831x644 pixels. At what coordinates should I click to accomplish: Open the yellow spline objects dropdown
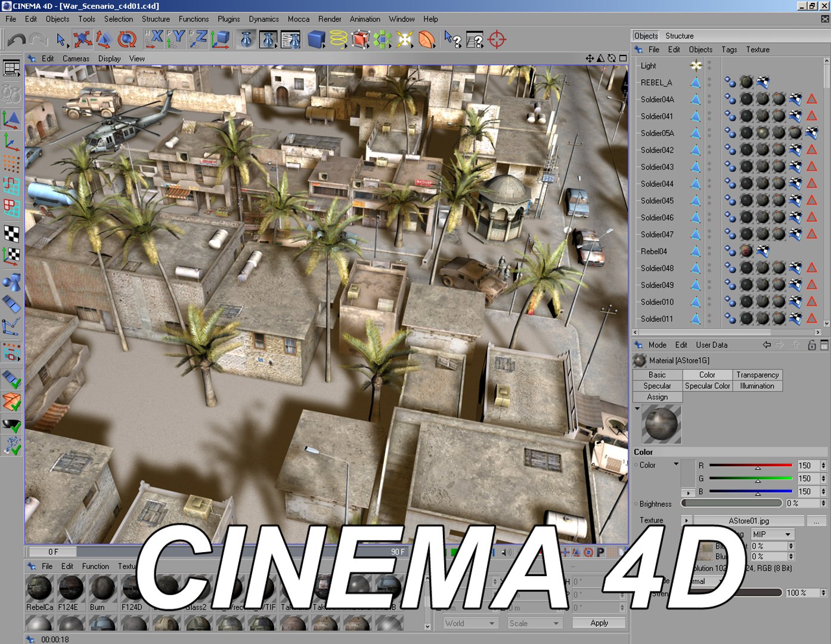coord(339,39)
